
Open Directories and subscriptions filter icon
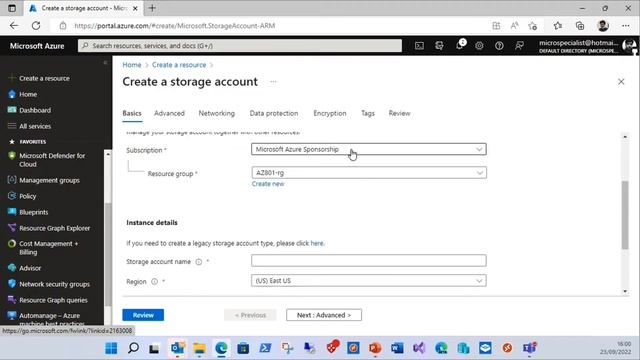point(439,46)
